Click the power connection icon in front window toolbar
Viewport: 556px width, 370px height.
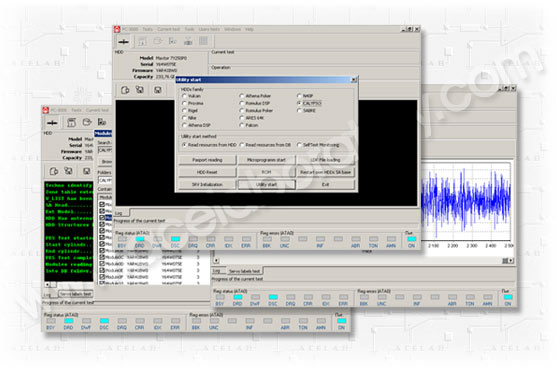[x=123, y=42]
